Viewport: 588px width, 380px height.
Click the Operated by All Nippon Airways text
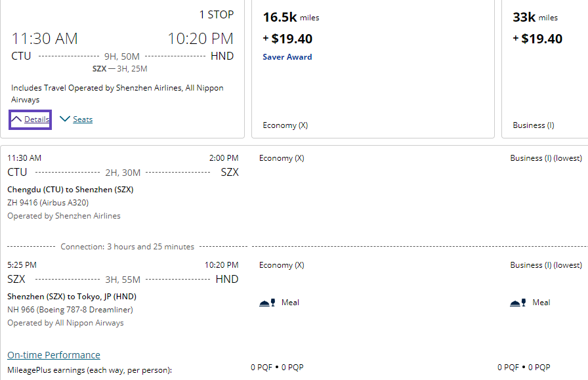[x=66, y=323]
